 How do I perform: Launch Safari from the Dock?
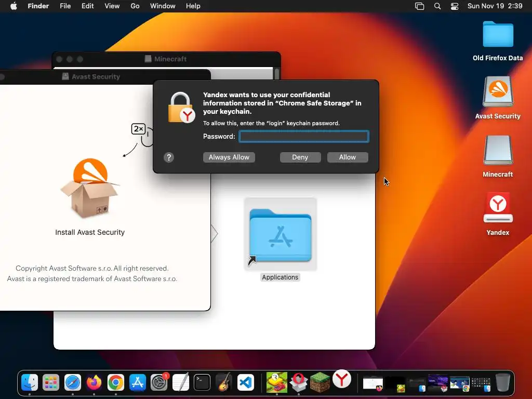point(73,382)
